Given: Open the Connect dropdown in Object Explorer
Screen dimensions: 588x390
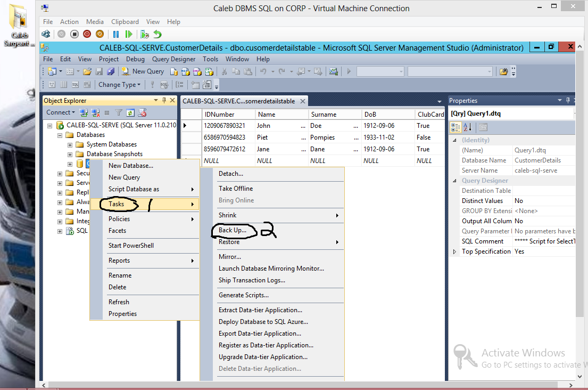Looking at the screenshot, I should 60,112.
